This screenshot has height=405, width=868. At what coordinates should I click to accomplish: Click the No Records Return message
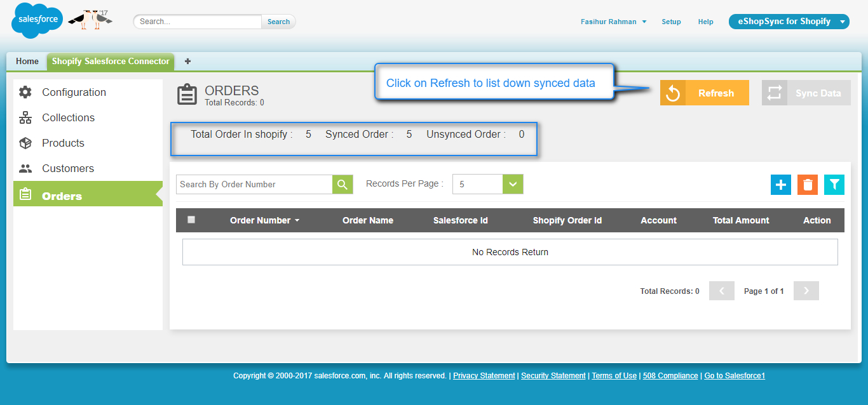[x=510, y=252]
